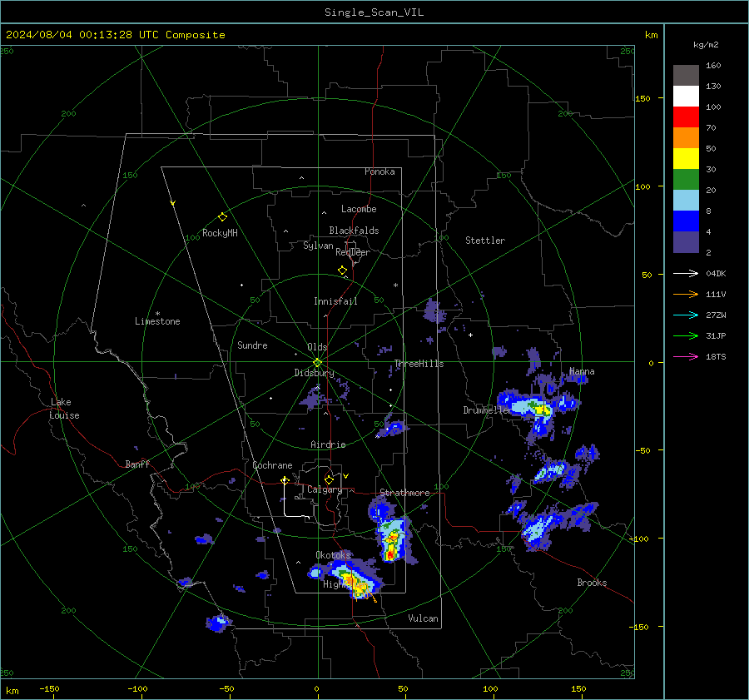The width and height of the screenshot is (749, 700).
Task: Click the RockyMH label
Action: tap(220, 233)
